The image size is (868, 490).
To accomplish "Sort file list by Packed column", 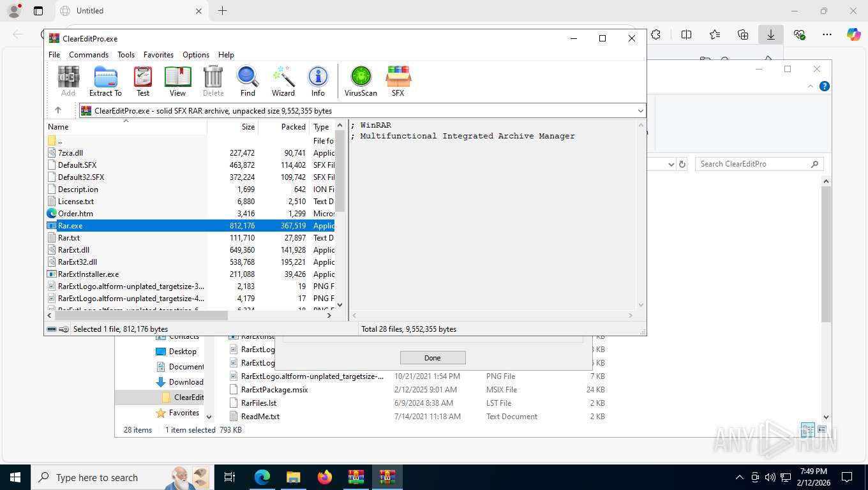I will 283,127.
